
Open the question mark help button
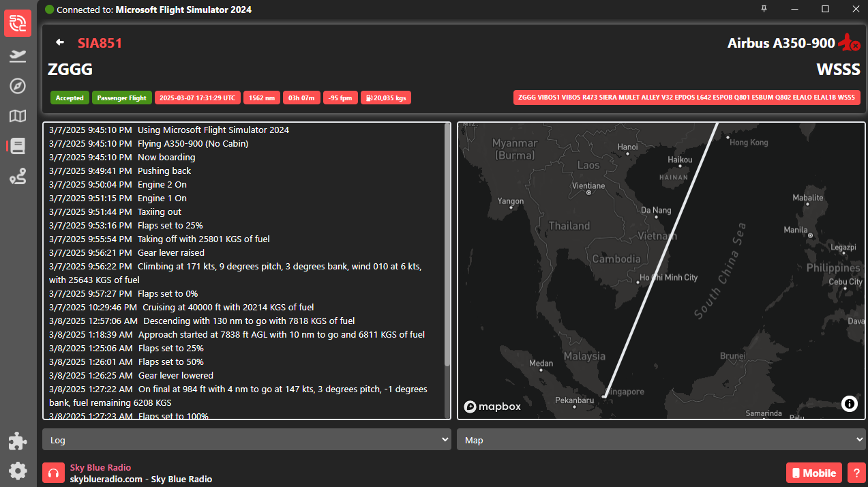(x=856, y=473)
